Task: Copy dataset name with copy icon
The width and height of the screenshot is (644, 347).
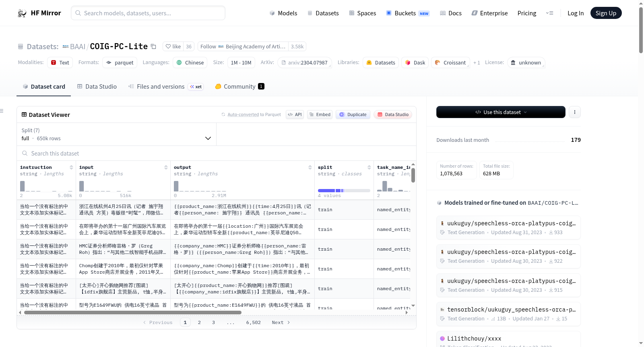Action: click(x=153, y=46)
